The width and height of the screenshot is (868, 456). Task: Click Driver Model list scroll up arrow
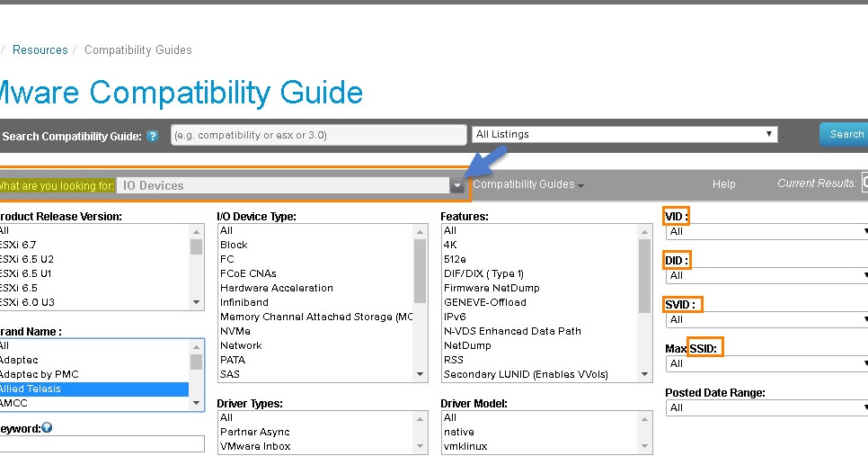(x=645, y=419)
